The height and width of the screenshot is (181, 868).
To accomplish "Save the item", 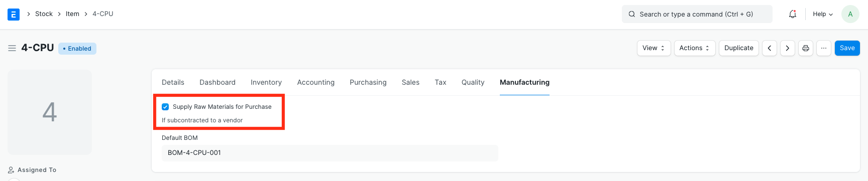I will click(847, 48).
